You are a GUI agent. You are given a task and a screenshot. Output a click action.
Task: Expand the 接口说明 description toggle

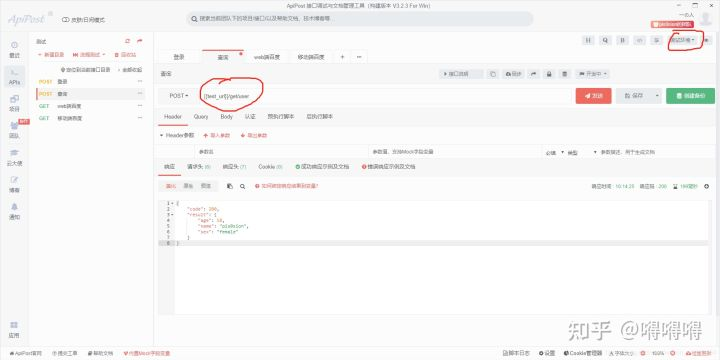point(461,74)
